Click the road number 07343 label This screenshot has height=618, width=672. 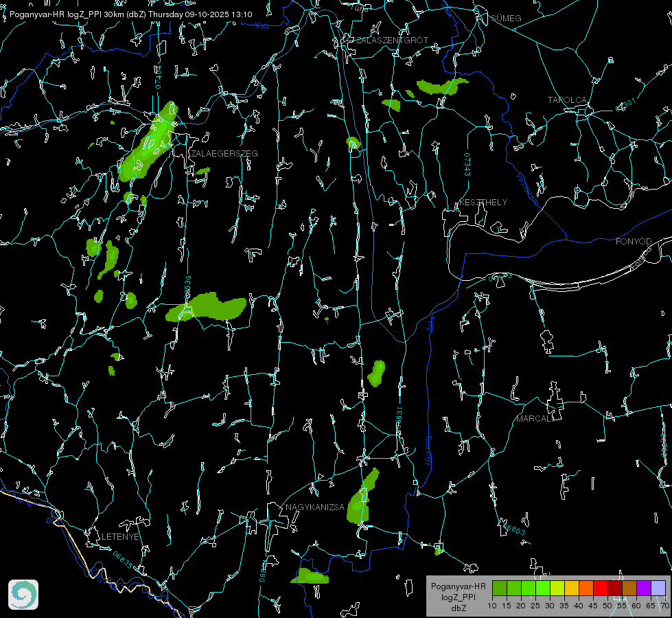coord(467,164)
